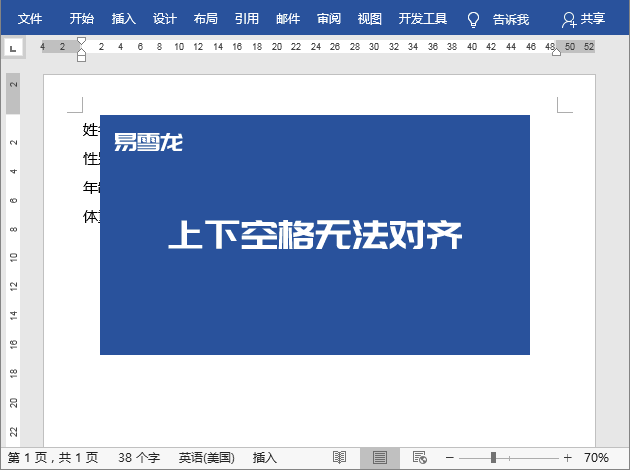The width and height of the screenshot is (630, 470).
Task: Select Print Layout view icon
Action: [380, 457]
